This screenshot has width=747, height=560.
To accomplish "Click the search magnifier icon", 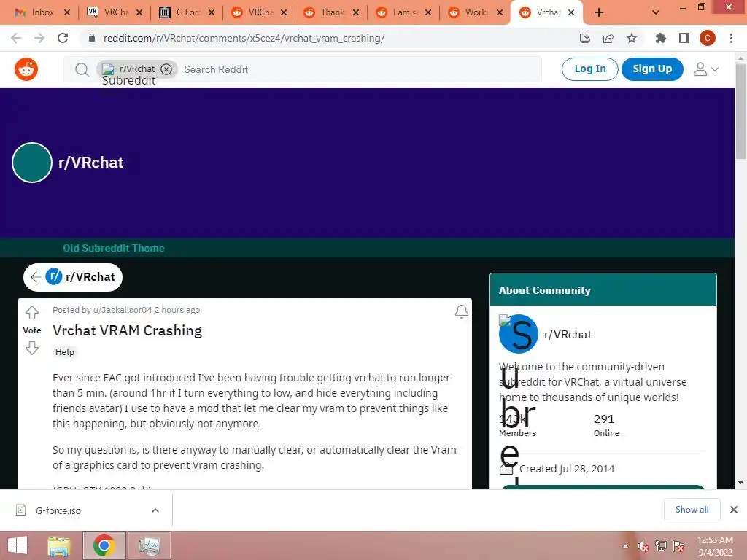I will pos(82,69).
